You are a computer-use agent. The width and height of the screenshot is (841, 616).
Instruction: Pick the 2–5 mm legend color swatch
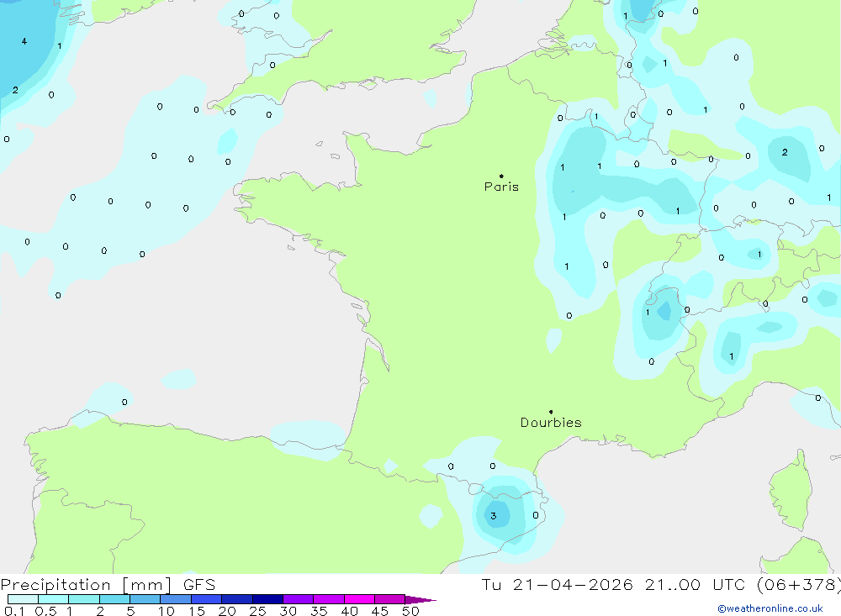[114, 599]
